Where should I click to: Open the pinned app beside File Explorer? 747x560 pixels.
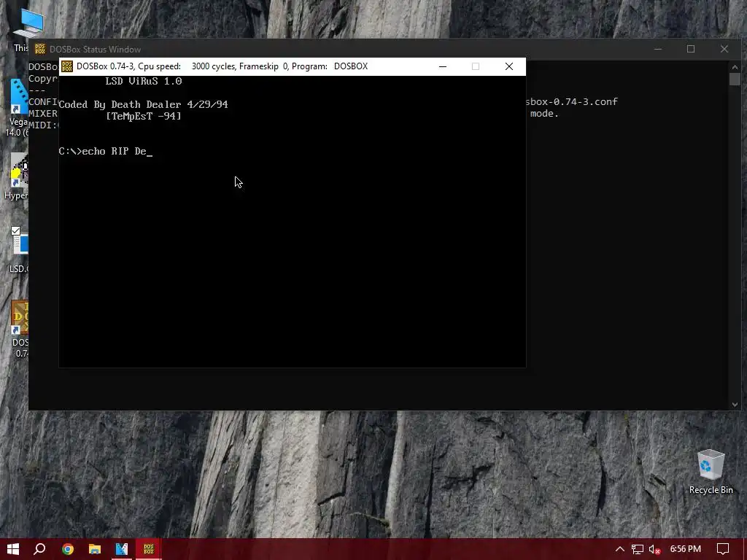[x=122, y=549]
